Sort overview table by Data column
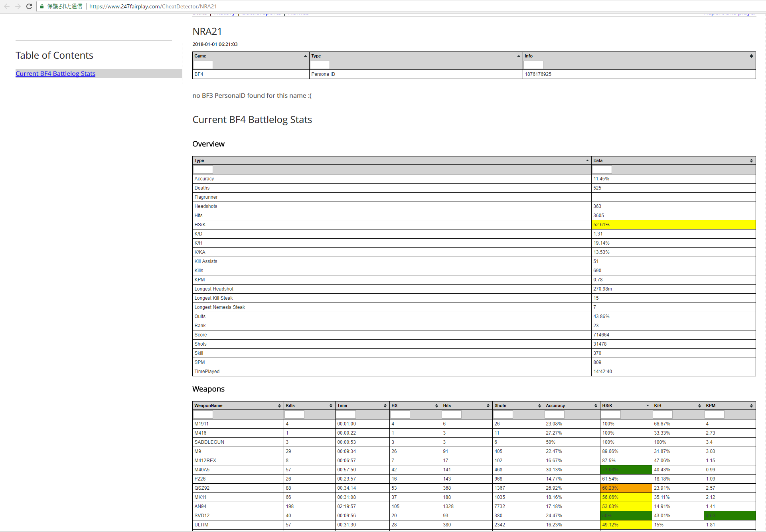 tap(673, 160)
